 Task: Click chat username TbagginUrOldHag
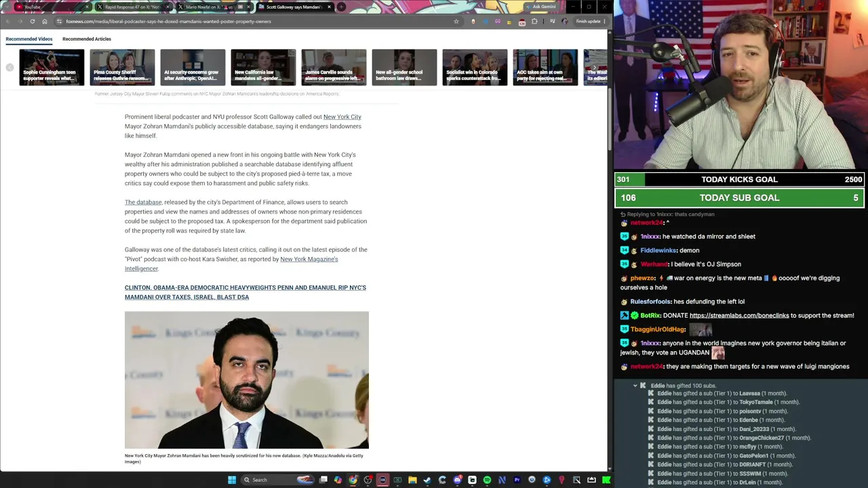(658, 329)
